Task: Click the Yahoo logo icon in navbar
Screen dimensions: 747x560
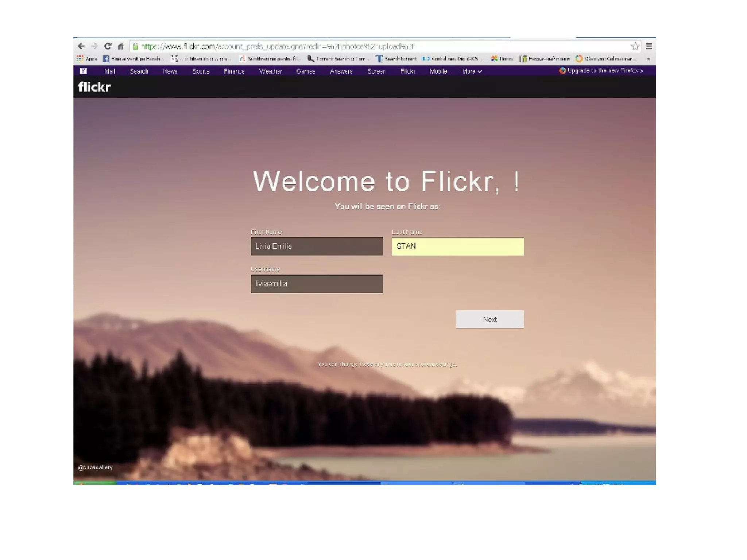Action: click(x=83, y=71)
